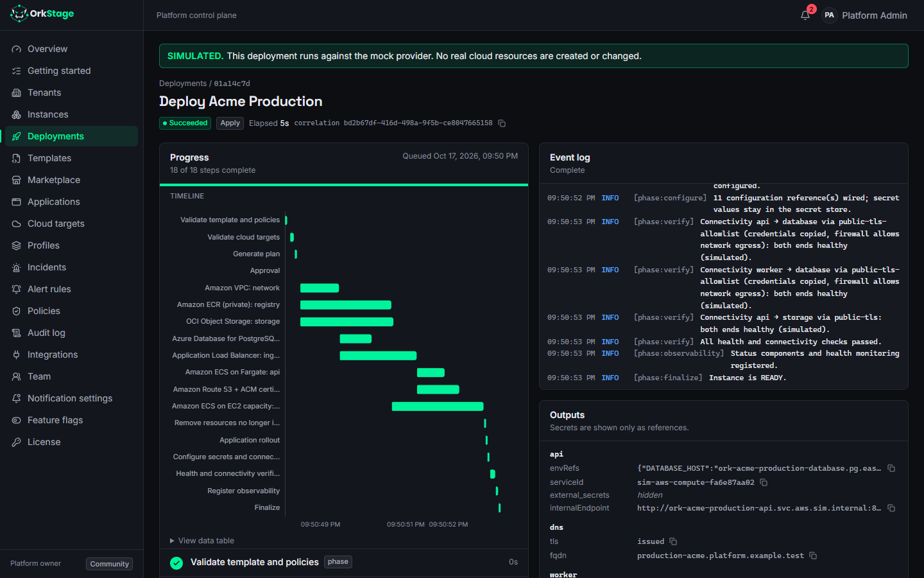Open Marketplace in the sidebar
The width and height of the screenshot is (924, 578).
71,180
